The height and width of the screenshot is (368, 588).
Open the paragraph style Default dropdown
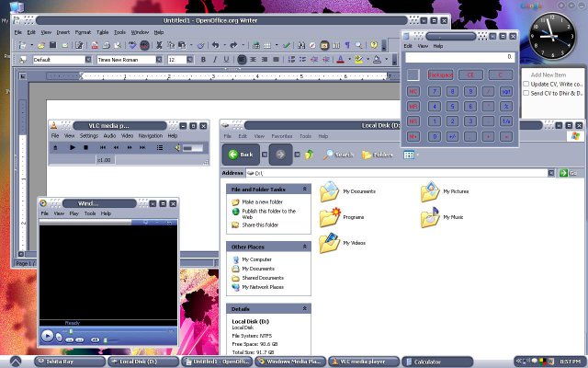tap(88, 59)
